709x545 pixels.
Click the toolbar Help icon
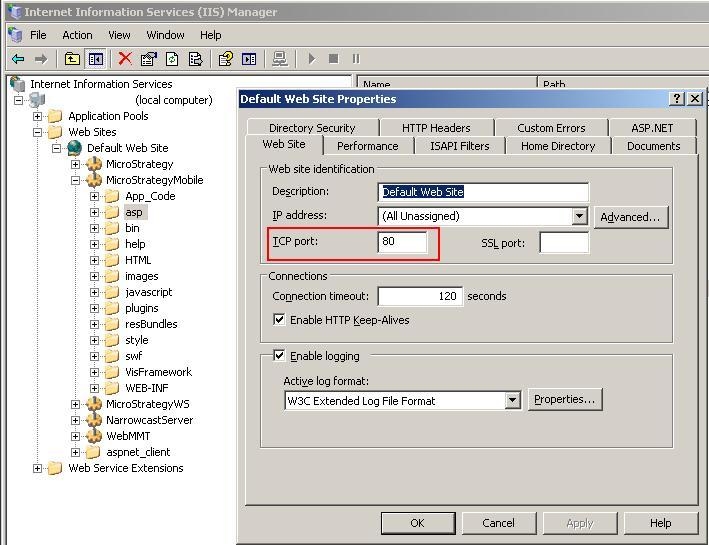pos(226,59)
